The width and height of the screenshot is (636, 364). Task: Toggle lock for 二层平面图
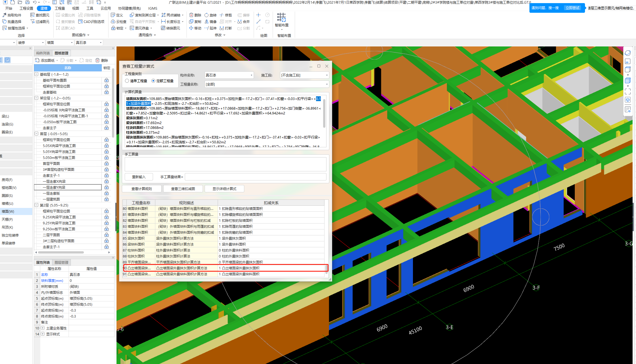point(107,235)
